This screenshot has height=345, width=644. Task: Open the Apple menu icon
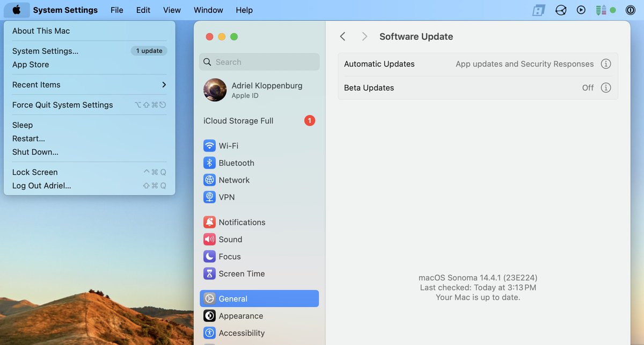(17, 10)
